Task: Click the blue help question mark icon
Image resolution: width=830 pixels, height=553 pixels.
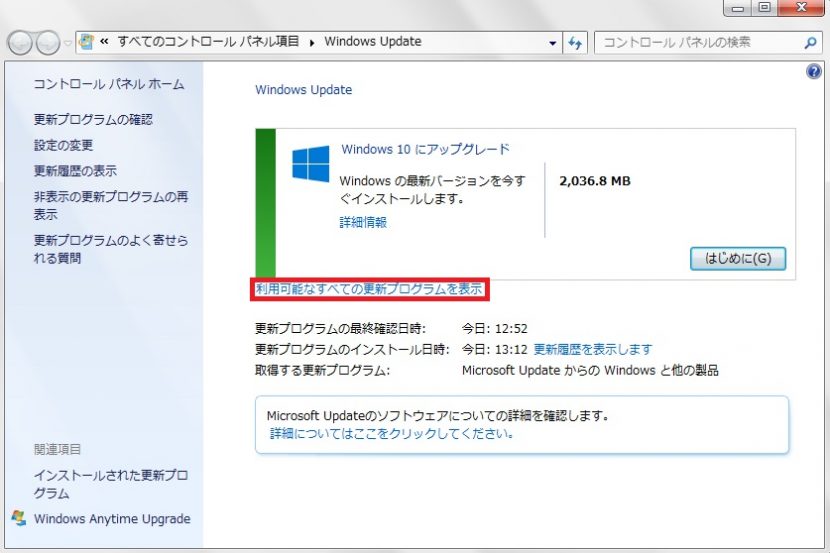Action: click(814, 71)
